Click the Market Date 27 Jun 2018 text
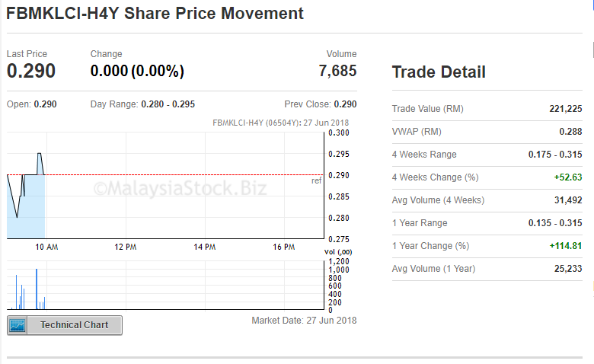The height and width of the screenshot is (364, 594). point(304,321)
